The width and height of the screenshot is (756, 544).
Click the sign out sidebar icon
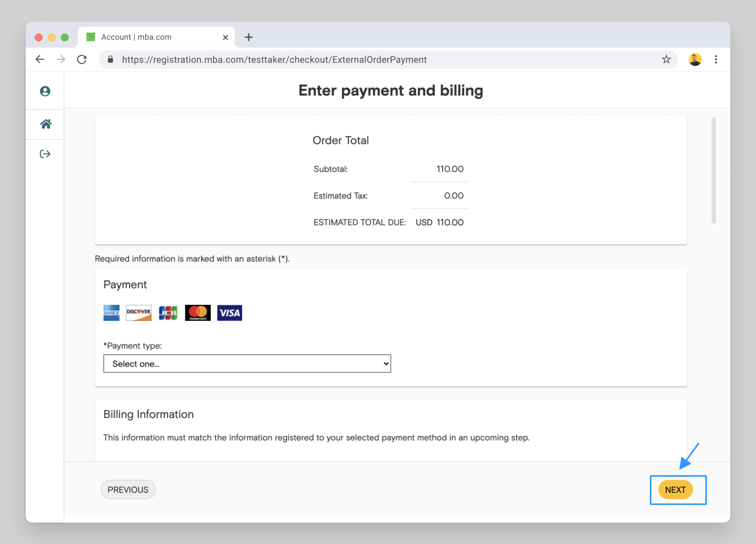pyautogui.click(x=45, y=154)
